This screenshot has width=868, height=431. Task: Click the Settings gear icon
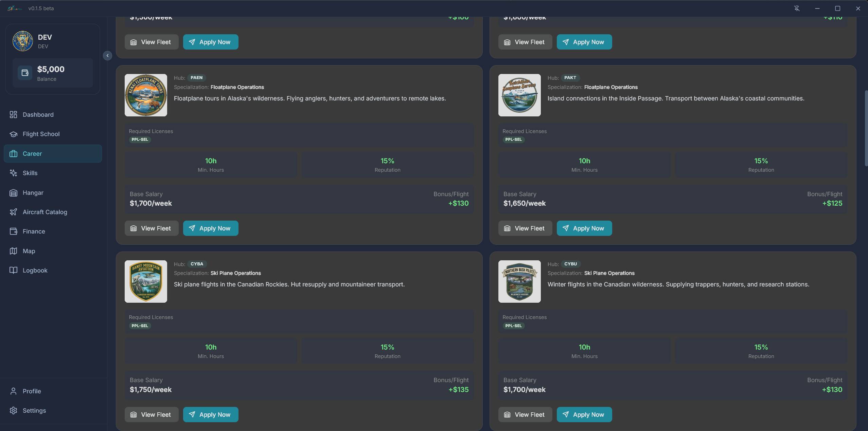(x=13, y=411)
